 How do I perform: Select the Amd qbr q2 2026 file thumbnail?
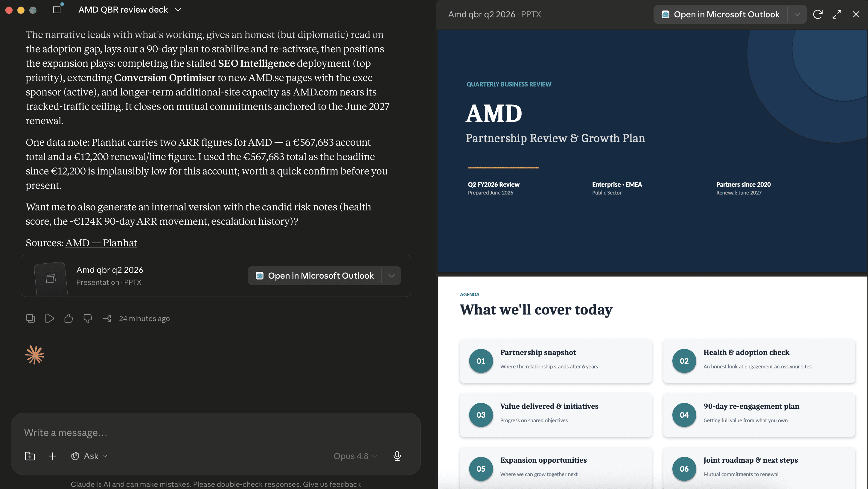(51, 279)
